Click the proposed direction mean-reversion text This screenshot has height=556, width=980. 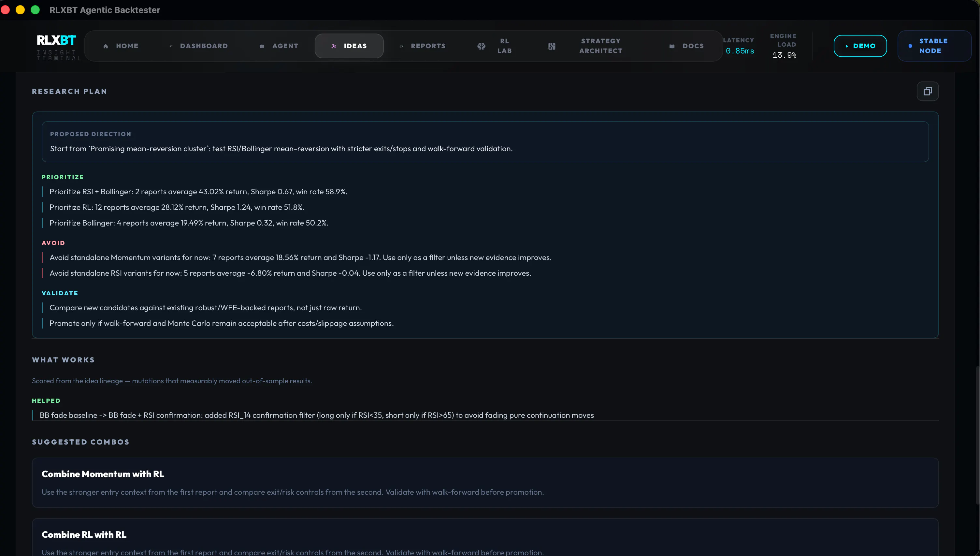pyautogui.click(x=281, y=149)
